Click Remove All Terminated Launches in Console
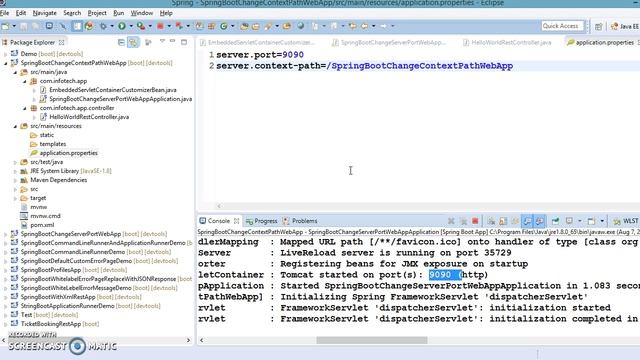This screenshot has height=360, width=640. [464, 221]
